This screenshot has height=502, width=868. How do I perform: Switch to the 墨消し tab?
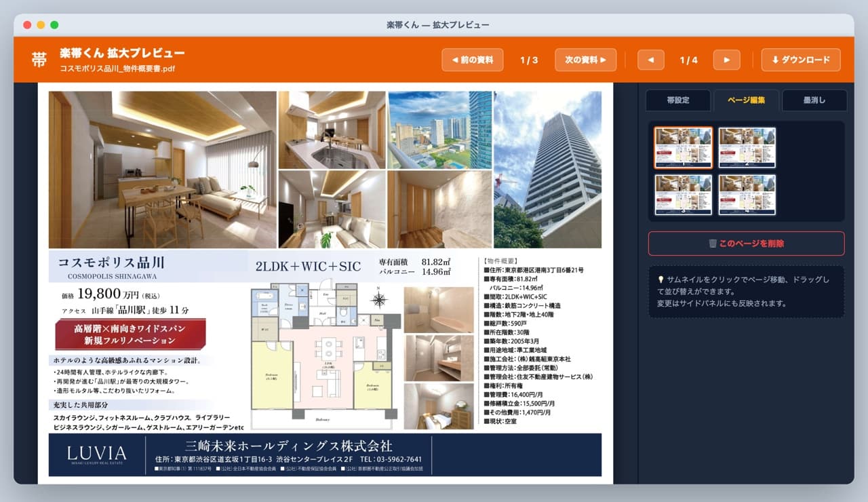(814, 100)
